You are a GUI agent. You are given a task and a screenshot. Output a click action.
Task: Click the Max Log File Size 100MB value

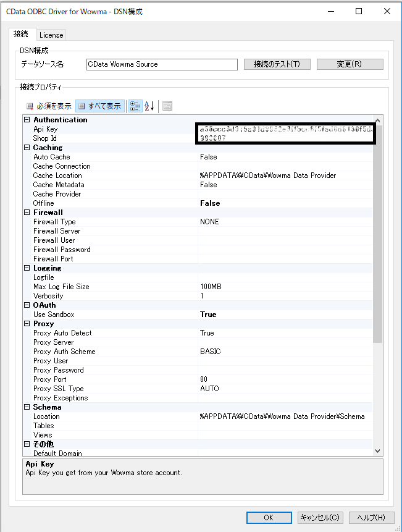pos(211,286)
